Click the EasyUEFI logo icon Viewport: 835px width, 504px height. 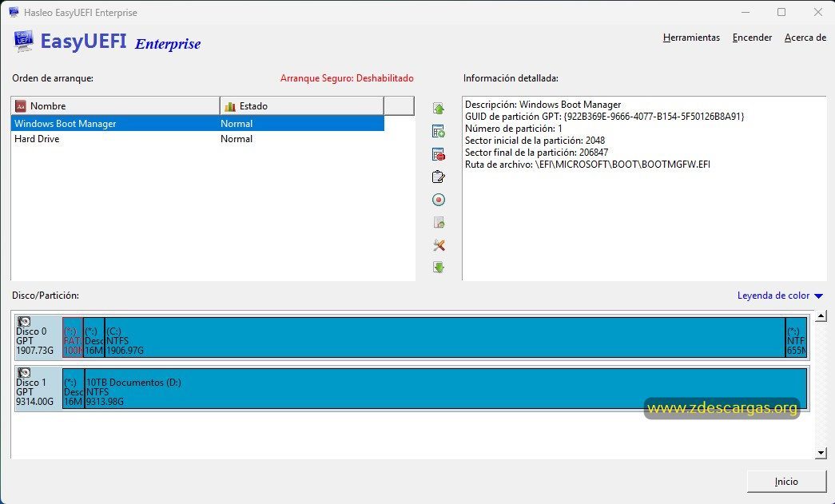(x=23, y=41)
